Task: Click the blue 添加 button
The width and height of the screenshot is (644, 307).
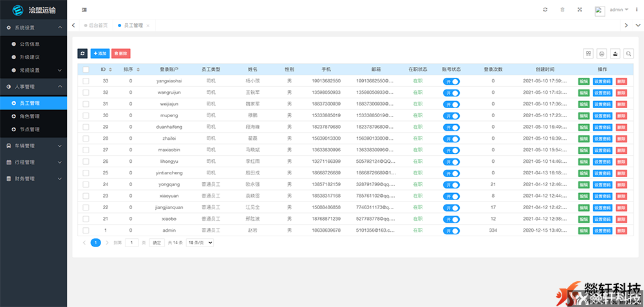Action: (x=100, y=54)
